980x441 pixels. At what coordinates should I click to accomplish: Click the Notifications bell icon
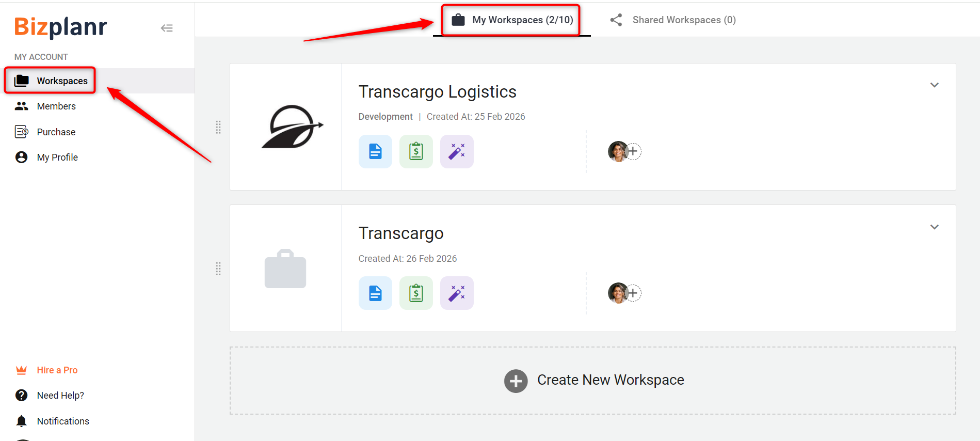pos(22,421)
